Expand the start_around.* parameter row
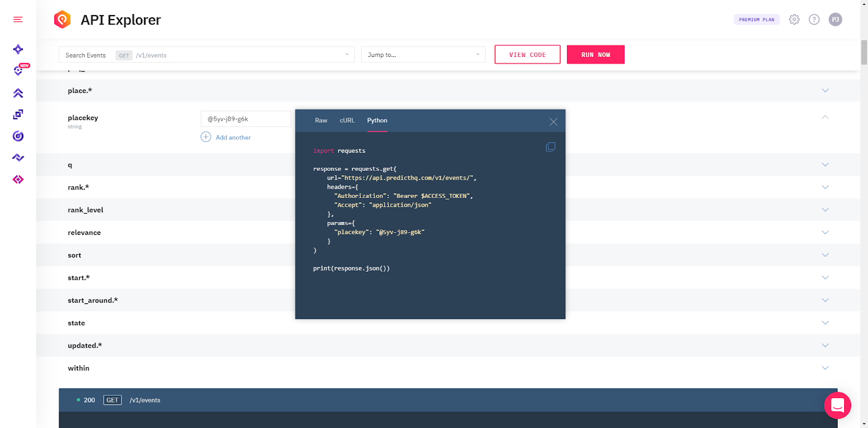The height and width of the screenshot is (428, 868). click(825, 301)
